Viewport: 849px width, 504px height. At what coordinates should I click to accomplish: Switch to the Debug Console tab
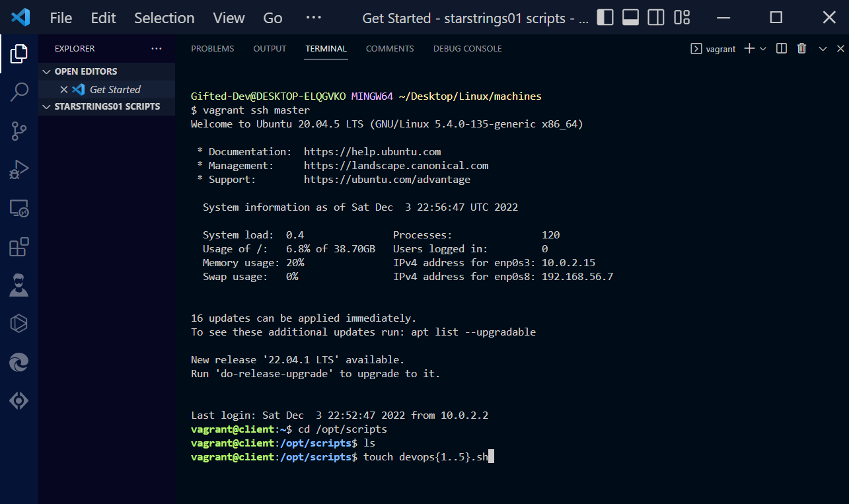(467, 48)
